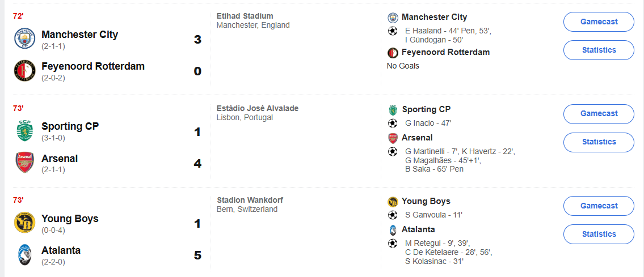Click the Etihad Stadium venue name
The image size is (644, 277).
pyautogui.click(x=245, y=16)
